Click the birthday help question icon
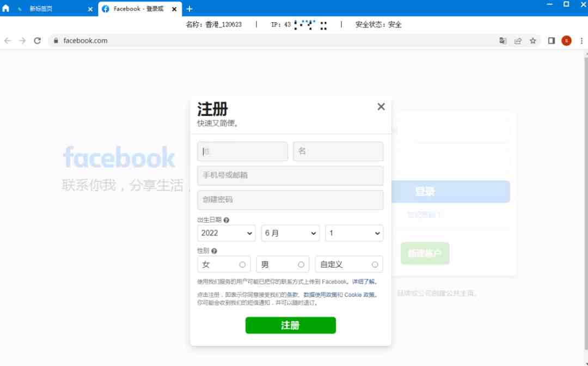This screenshot has width=588, height=366. coord(226,220)
